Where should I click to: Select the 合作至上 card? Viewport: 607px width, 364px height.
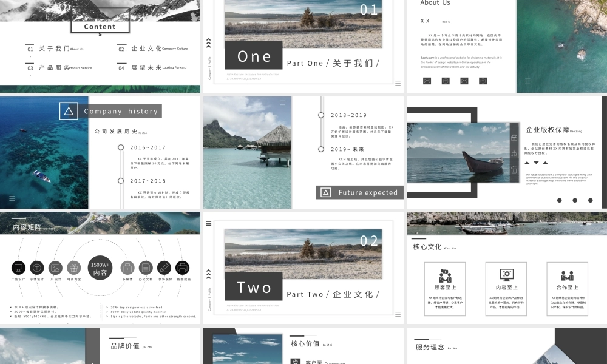567,289
